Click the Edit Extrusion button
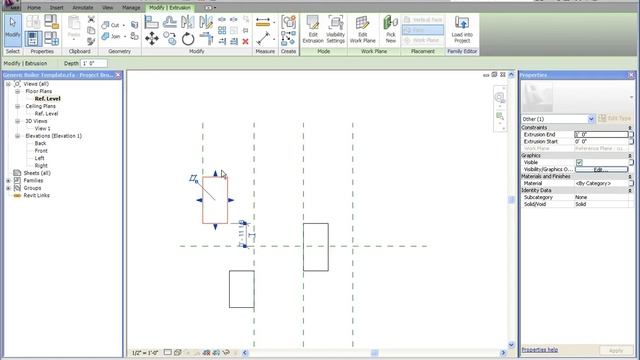 tap(313, 29)
